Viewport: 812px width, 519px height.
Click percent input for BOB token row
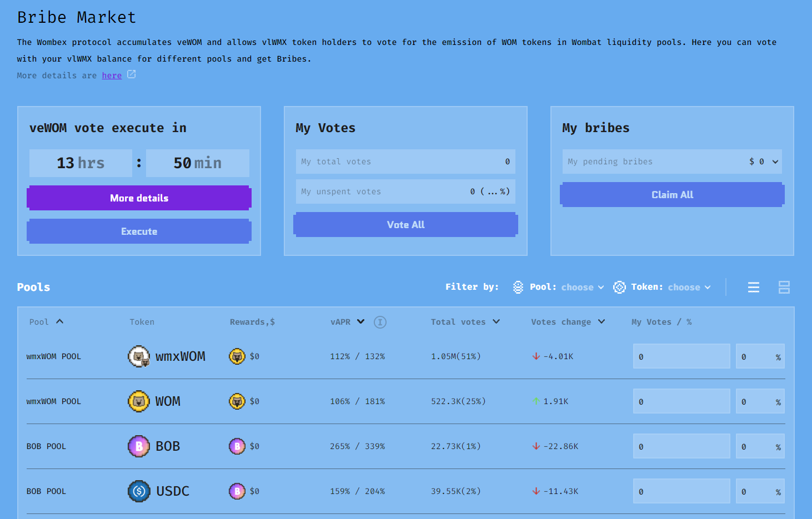[x=760, y=446]
